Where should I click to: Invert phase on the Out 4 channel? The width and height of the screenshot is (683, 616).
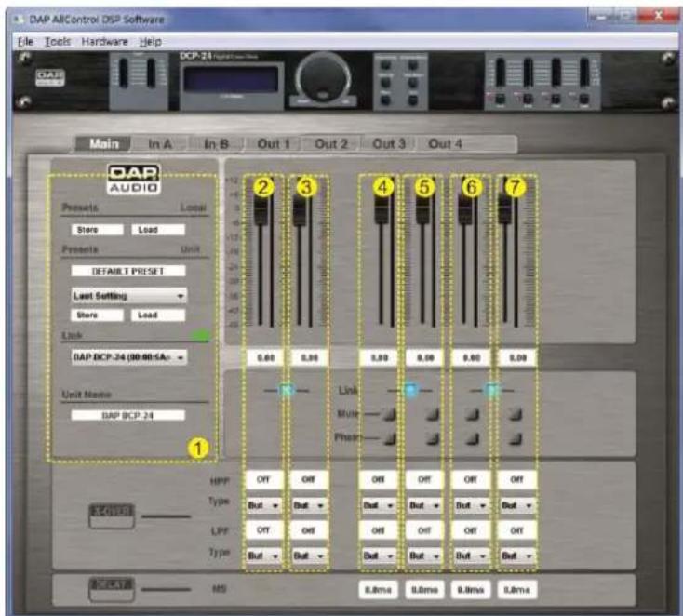tap(516, 438)
